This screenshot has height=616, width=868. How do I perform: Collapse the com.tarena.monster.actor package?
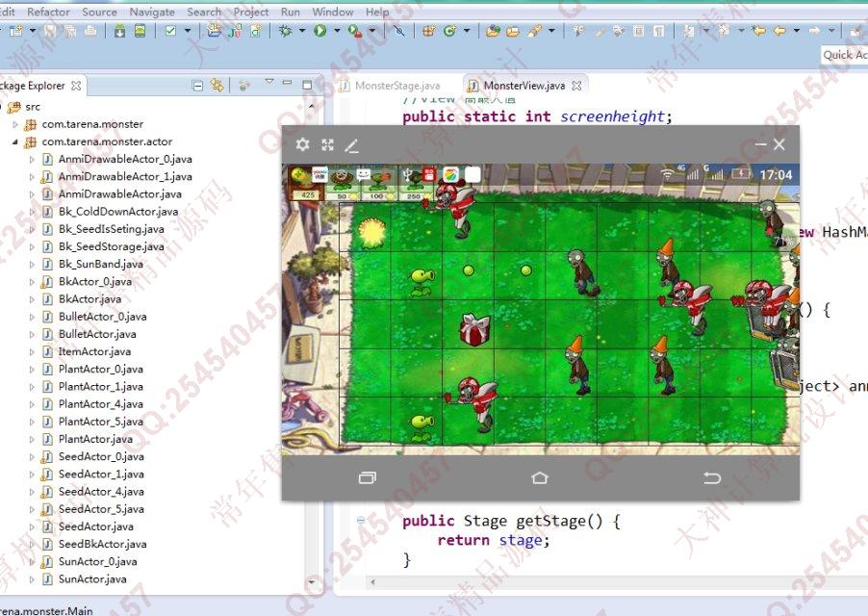click(x=15, y=142)
